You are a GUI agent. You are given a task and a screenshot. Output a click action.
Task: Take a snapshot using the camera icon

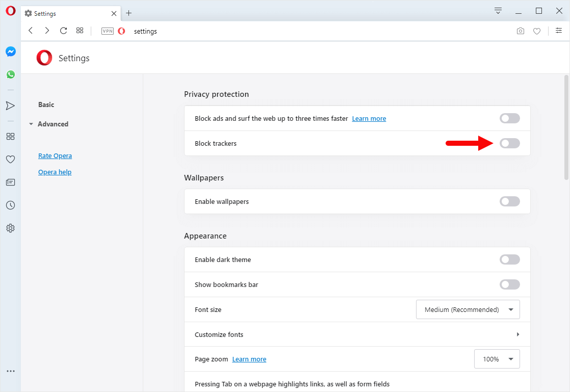[520, 31]
